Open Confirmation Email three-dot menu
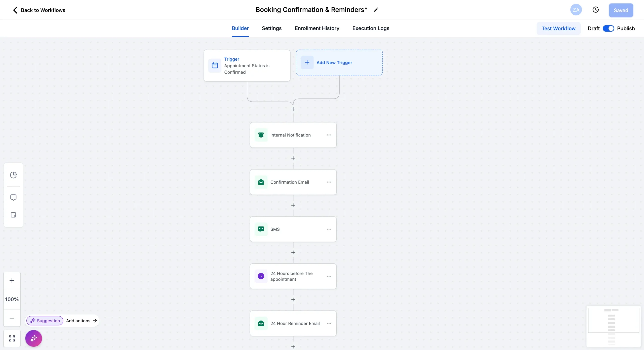 pyautogui.click(x=329, y=182)
